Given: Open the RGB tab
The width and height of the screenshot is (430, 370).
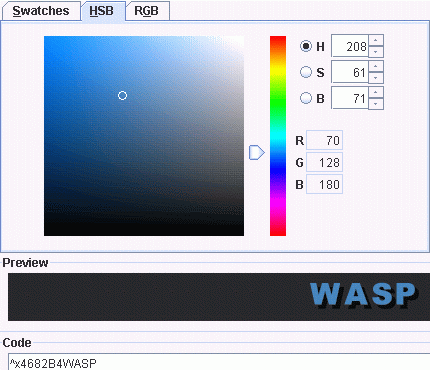Looking at the screenshot, I should coord(147,11).
